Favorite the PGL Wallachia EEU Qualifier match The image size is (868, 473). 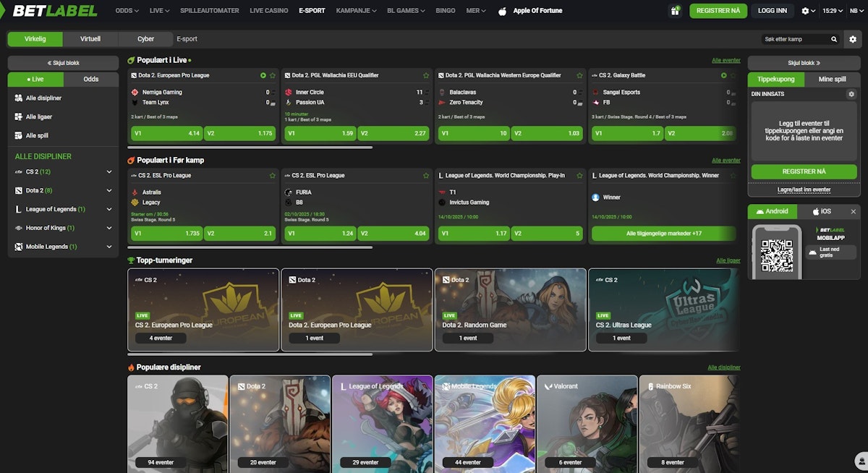426,75
